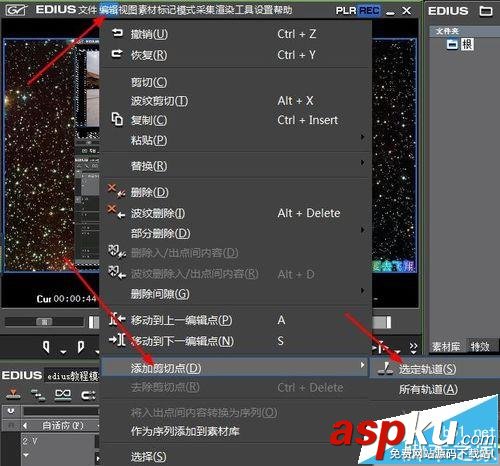The image size is (500, 466).
Task: Open the 工具 menu
Action: [244, 10]
